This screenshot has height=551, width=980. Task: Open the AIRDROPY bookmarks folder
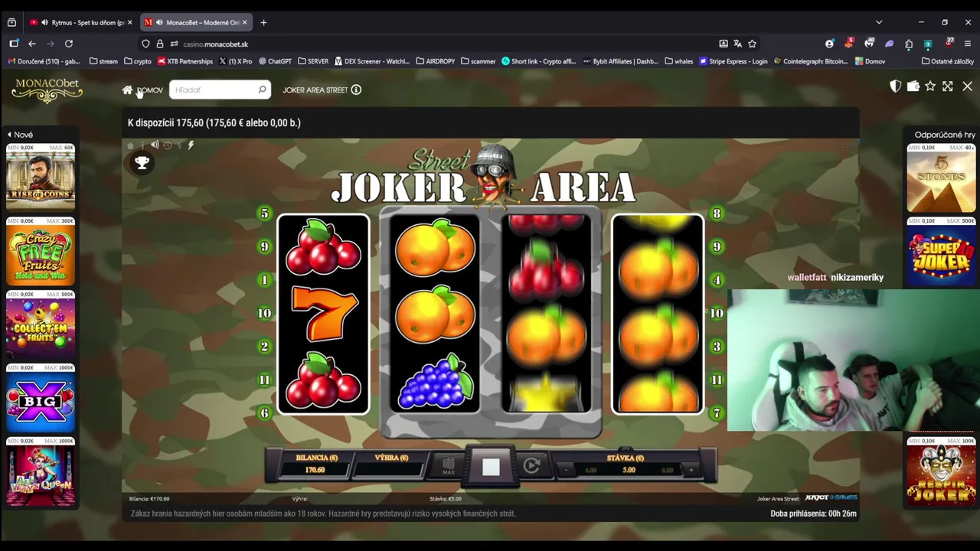436,61
